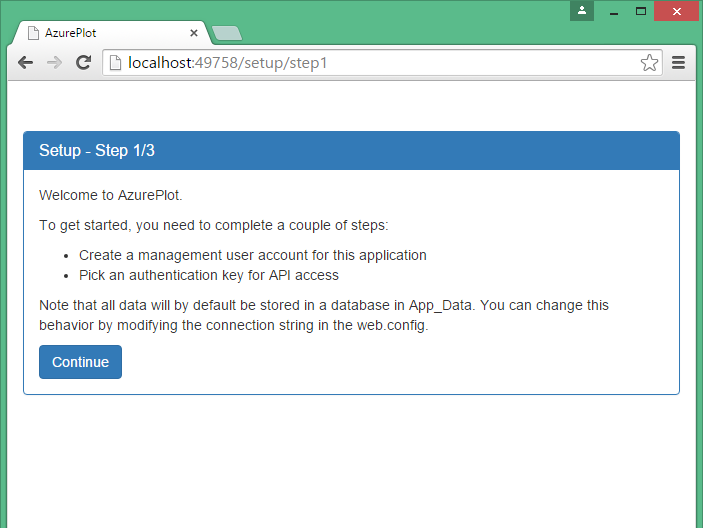Open the Chrome hamburger menu
The height and width of the screenshot is (528, 708).
678,63
